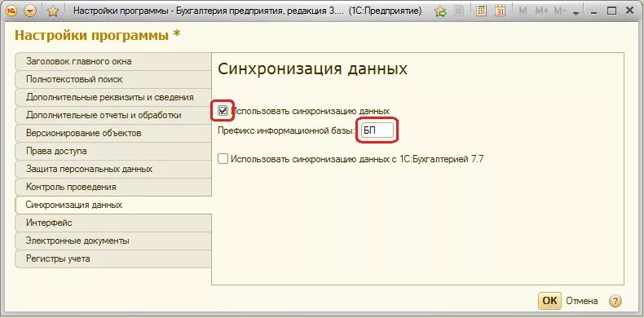Uncheck Использовать синхронизацию данных checkbox
Image resolution: width=644 pixels, height=318 pixels.
(x=223, y=111)
